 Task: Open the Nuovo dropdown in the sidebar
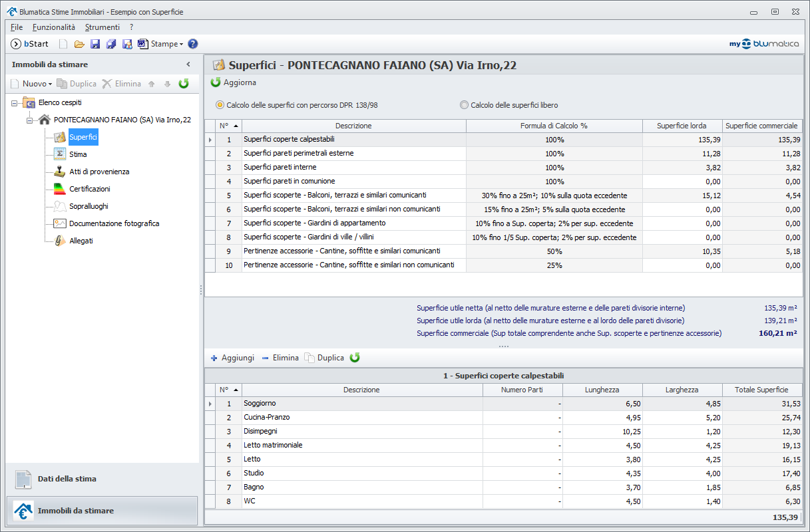(31, 84)
